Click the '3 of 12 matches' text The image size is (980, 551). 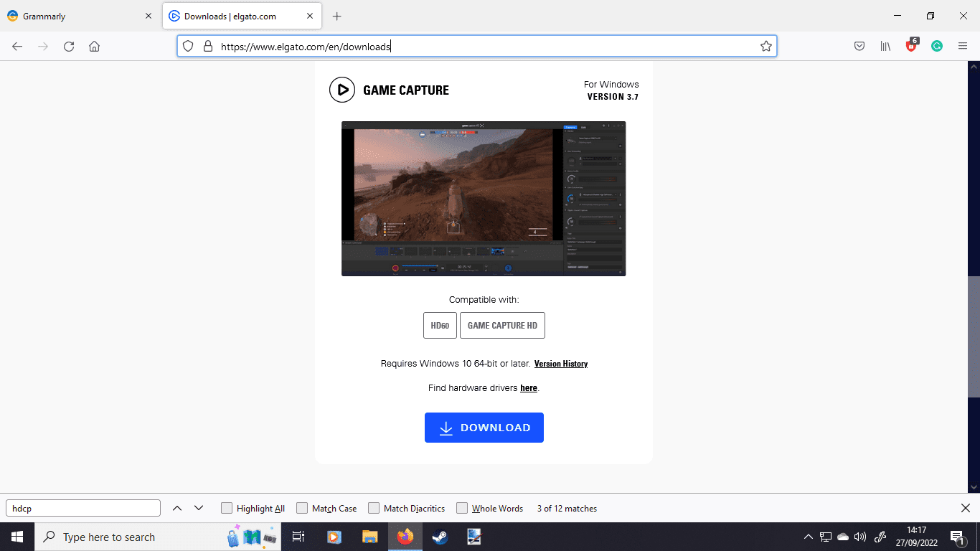567,509
